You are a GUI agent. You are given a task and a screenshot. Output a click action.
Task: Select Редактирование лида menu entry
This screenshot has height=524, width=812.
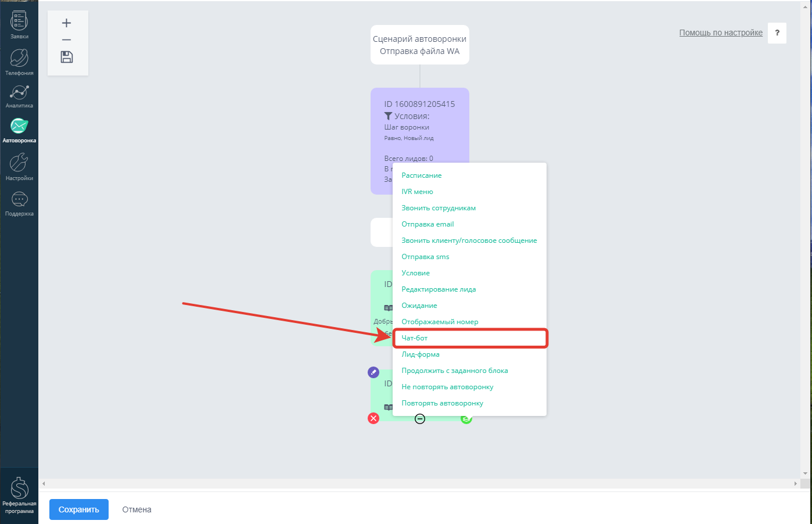pos(439,289)
